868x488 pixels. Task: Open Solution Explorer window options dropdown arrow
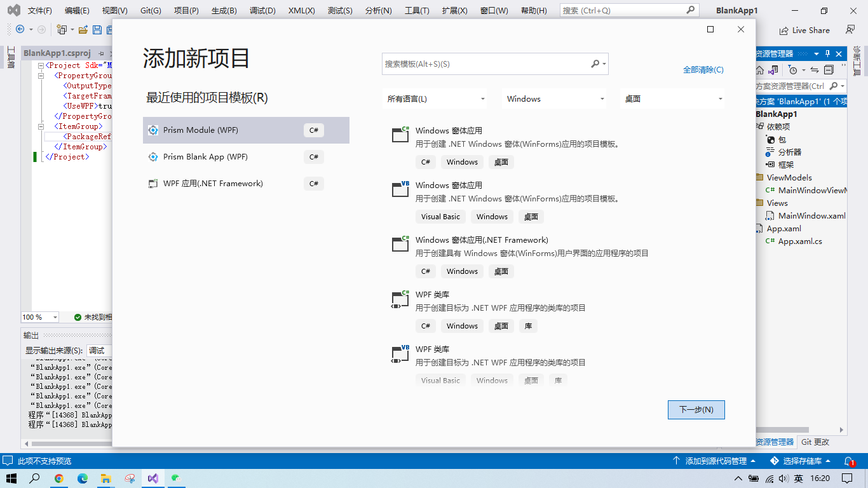(817, 54)
